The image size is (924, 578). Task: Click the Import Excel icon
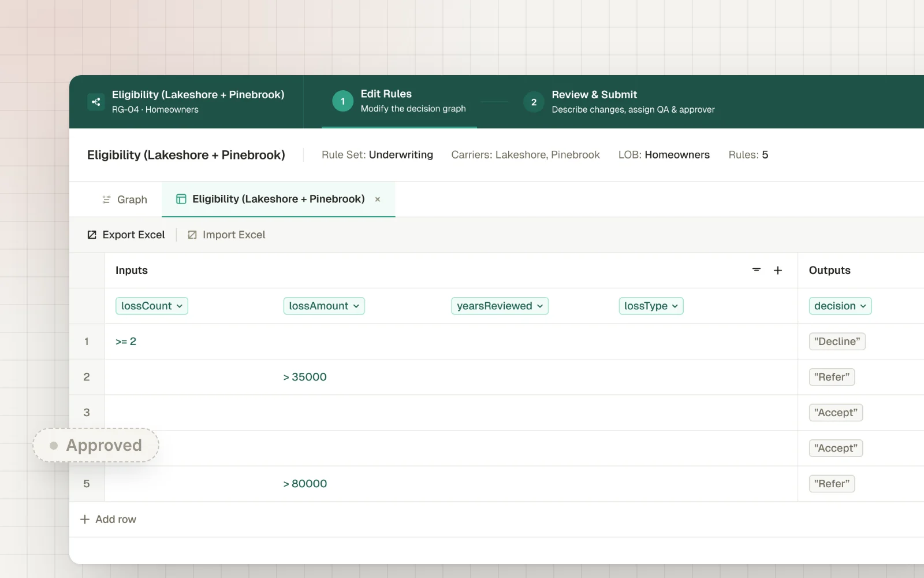click(192, 235)
